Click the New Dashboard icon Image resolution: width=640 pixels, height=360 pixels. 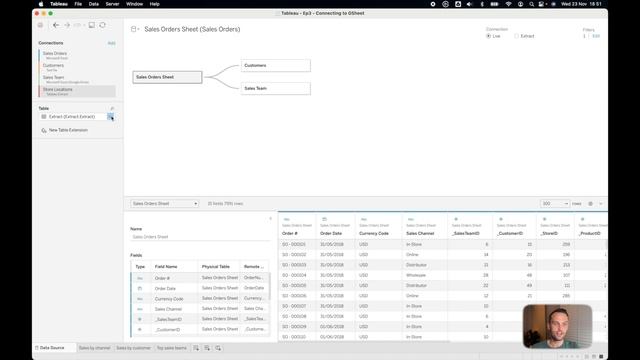click(207, 348)
